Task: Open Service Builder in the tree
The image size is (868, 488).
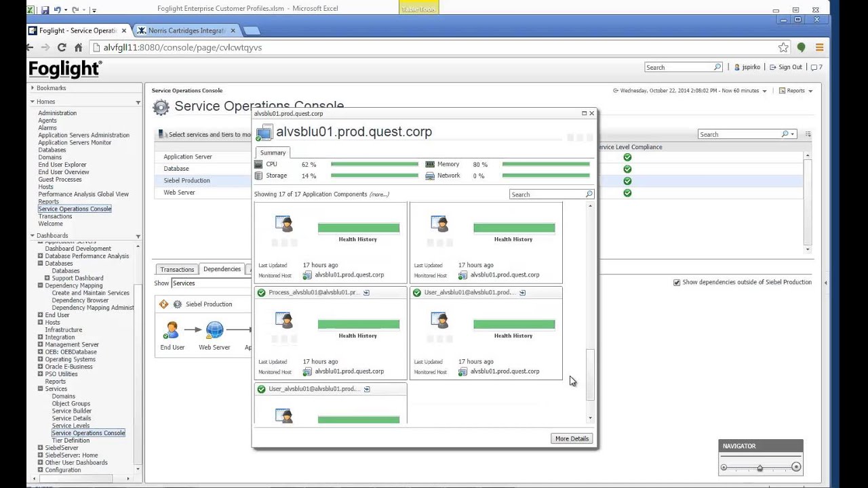Action: pyautogui.click(x=71, y=411)
